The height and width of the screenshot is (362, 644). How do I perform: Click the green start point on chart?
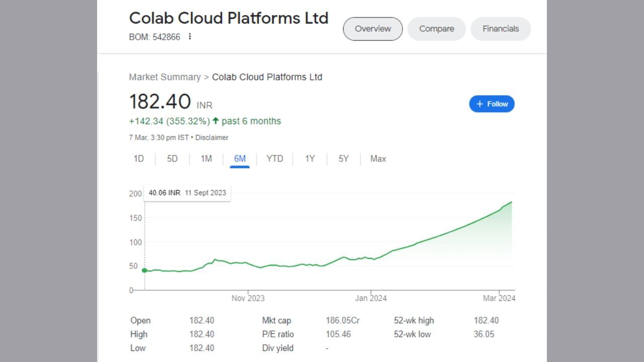(144, 270)
